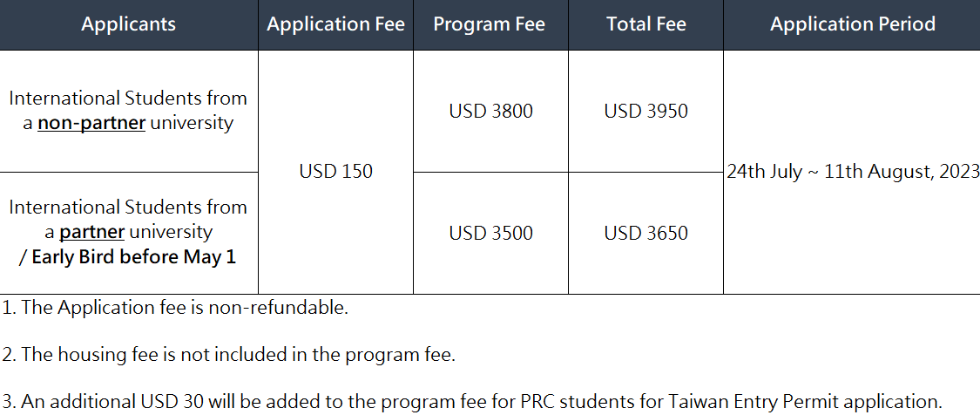Select the Total Fee header cell

[x=645, y=24]
